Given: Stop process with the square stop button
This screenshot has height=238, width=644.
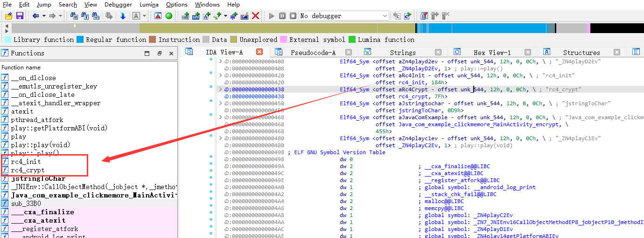Looking at the screenshot, I should tap(293, 16).
